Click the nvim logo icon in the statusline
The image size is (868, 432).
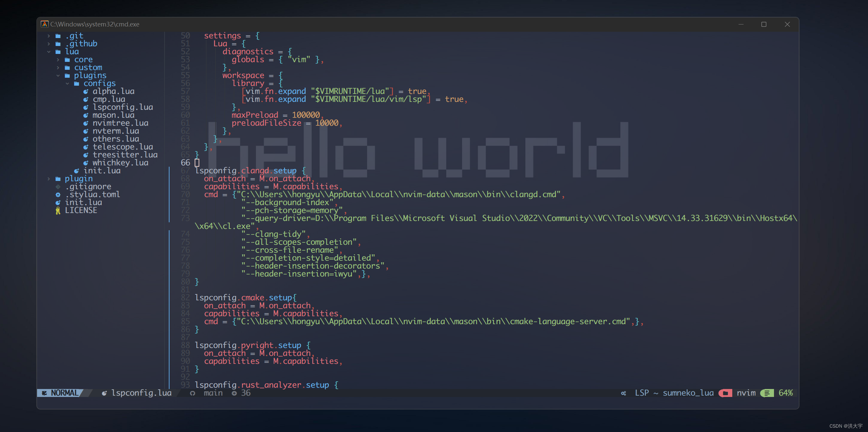[725, 393]
